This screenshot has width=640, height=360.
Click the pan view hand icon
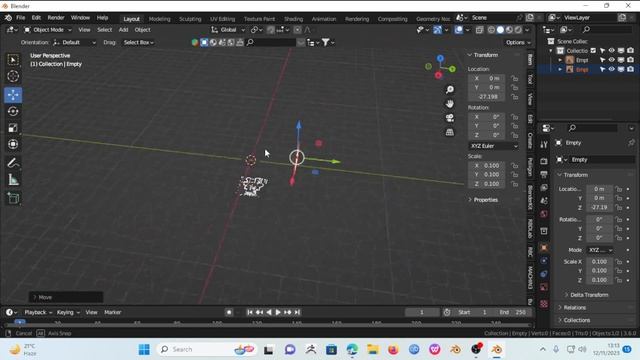tap(449, 104)
